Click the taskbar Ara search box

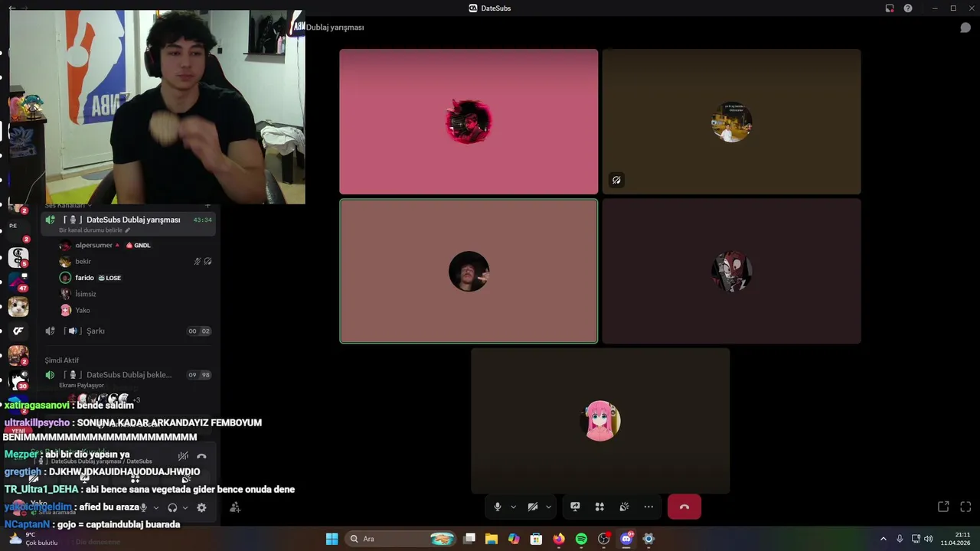[x=402, y=539]
